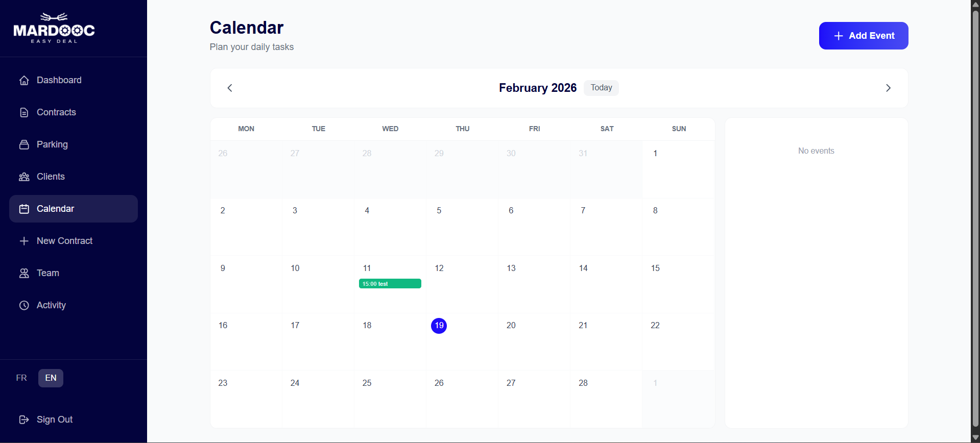Screen dimensions: 980x443
Task: Select day 11 number
Action: (x=367, y=268)
